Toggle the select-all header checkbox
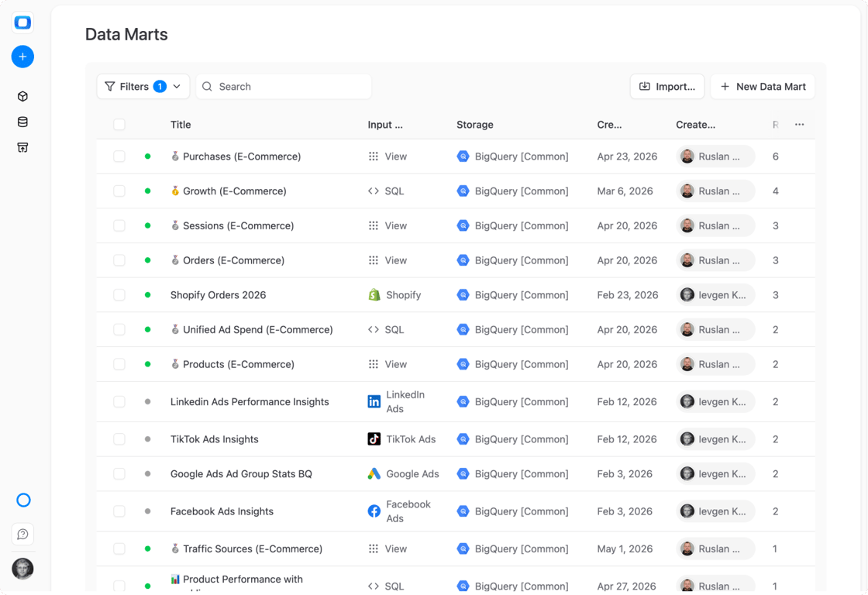The height and width of the screenshot is (595, 868). pyautogui.click(x=119, y=125)
